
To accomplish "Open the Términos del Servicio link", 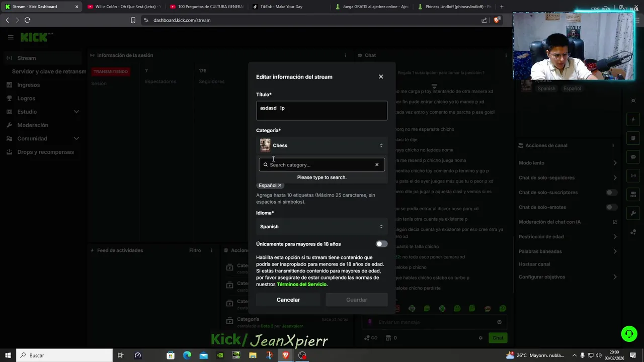I will (301, 284).
